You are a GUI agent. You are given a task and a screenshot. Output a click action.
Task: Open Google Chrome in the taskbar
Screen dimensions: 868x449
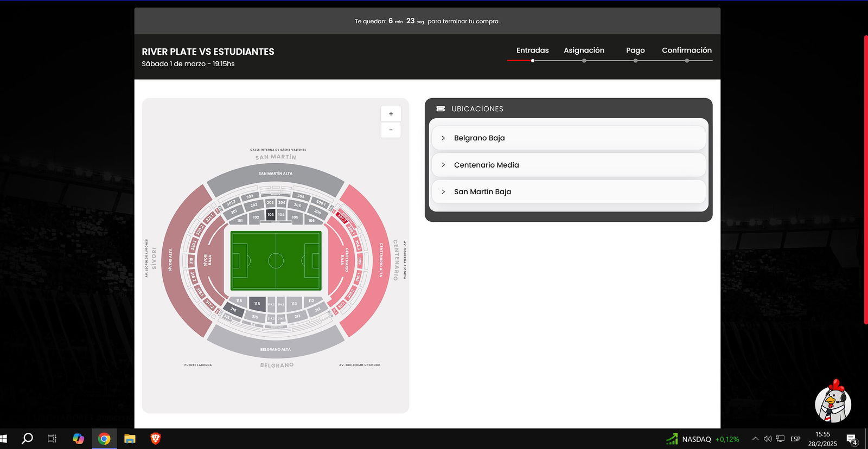click(104, 439)
